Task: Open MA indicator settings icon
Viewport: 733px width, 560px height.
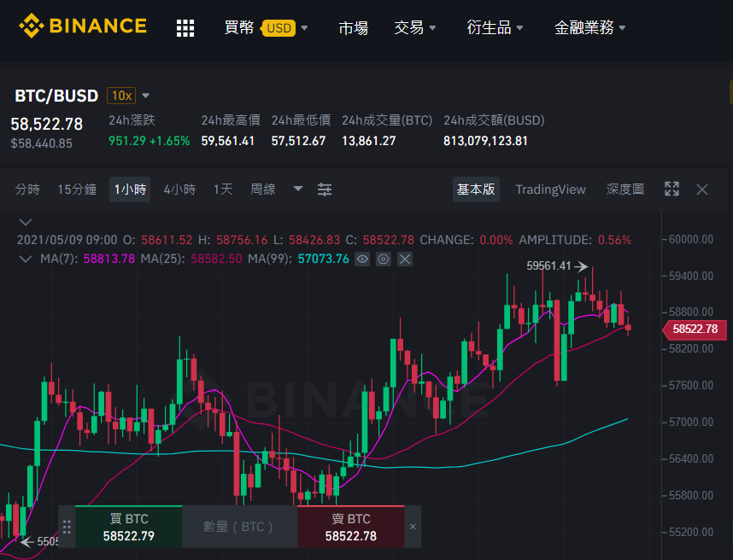Action: [x=384, y=259]
